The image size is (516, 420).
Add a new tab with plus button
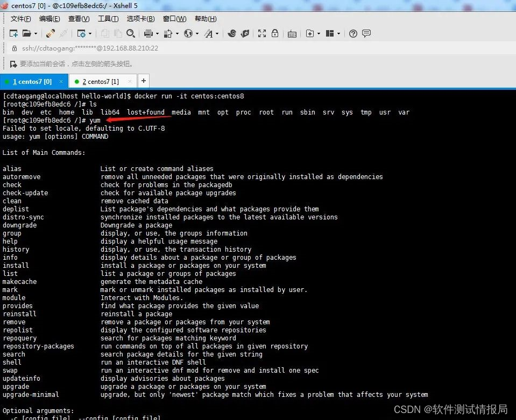(x=144, y=81)
